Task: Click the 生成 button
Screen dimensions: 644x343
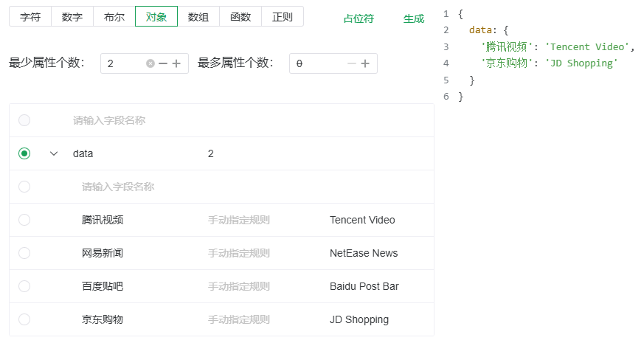Action: point(414,18)
